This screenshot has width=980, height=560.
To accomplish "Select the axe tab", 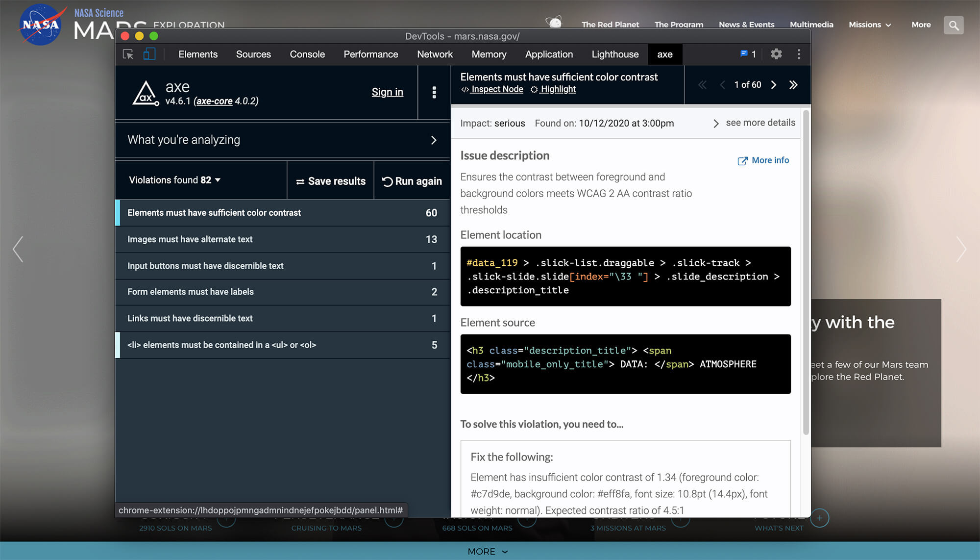I will 665,54.
